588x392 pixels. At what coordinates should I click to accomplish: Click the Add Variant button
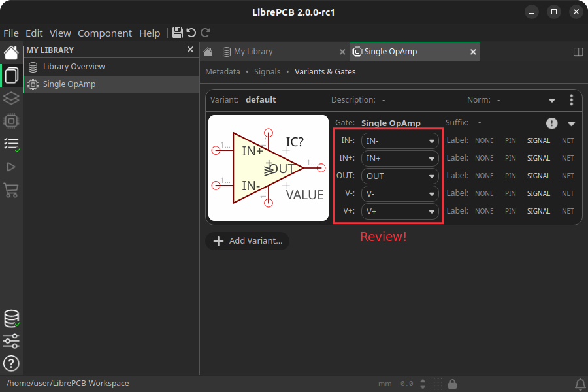tap(247, 241)
